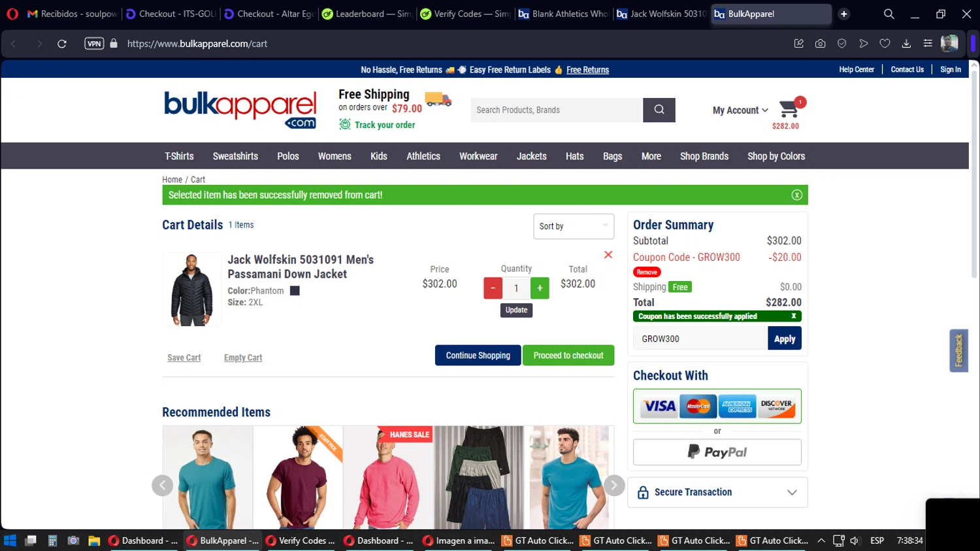Reload the page in the browser
Screen dimensions: 980x551
pos(62,44)
